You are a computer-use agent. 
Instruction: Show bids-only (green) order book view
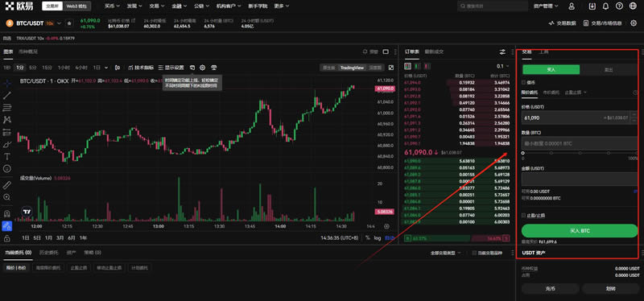click(x=418, y=66)
